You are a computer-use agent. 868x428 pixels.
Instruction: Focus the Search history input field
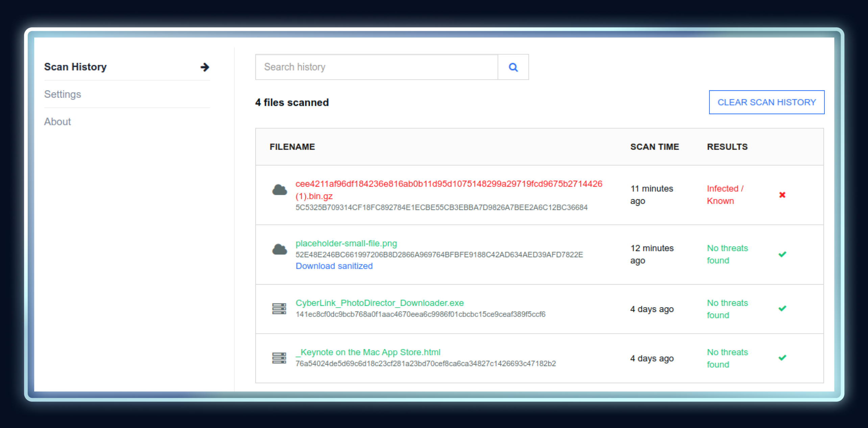pos(376,67)
